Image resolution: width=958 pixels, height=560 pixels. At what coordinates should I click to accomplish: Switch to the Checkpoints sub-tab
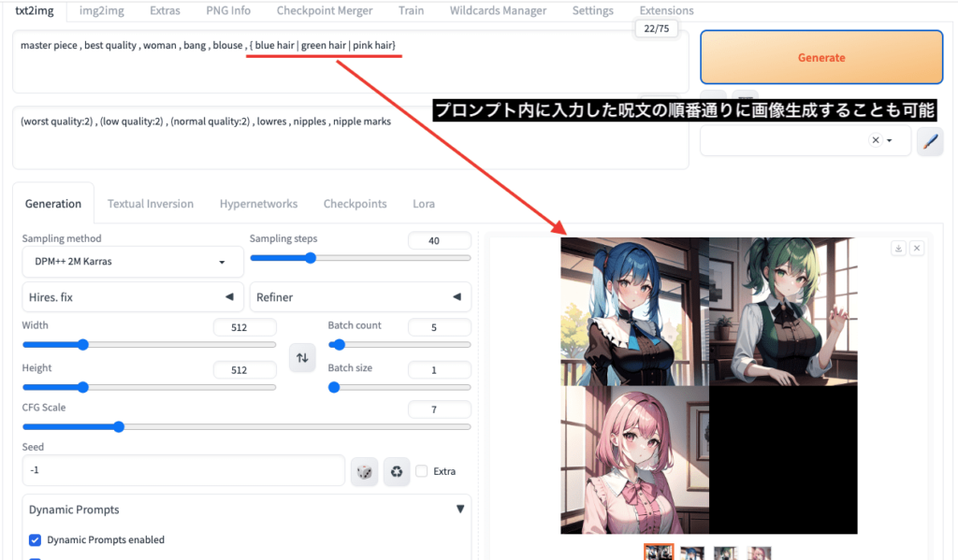(x=355, y=204)
